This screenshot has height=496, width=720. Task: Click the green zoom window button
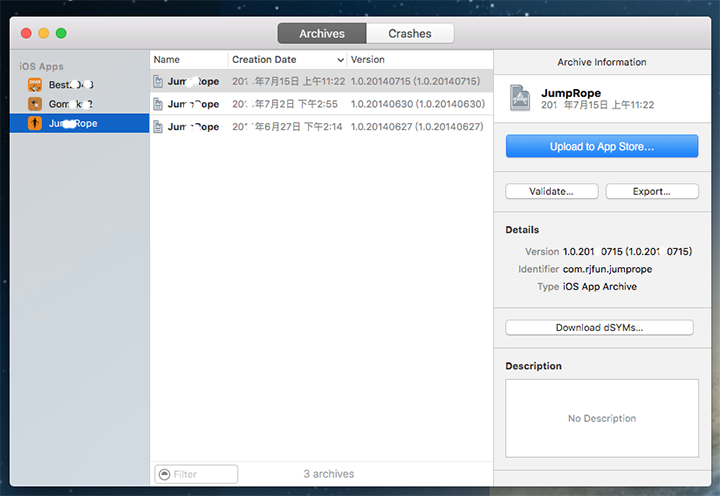point(61,33)
